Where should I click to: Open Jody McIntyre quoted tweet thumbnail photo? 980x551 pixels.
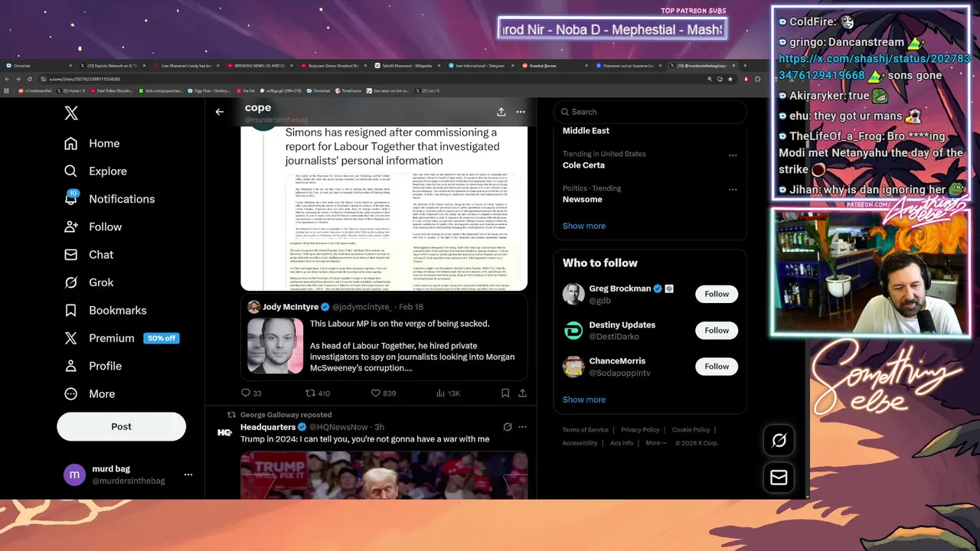click(x=276, y=346)
